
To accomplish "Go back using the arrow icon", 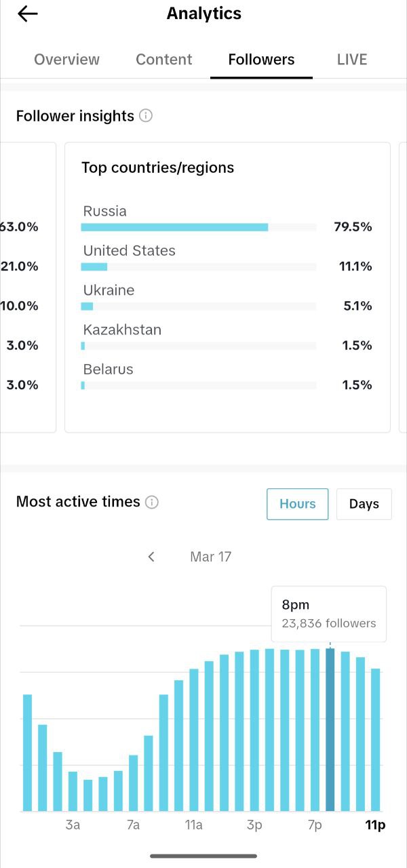I will (x=27, y=14).
